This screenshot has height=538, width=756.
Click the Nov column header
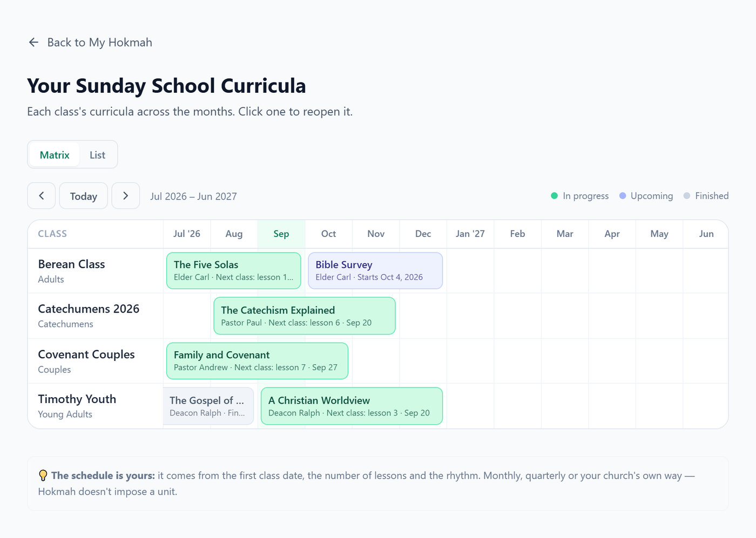pyautogui.click(x=376, y=234)
